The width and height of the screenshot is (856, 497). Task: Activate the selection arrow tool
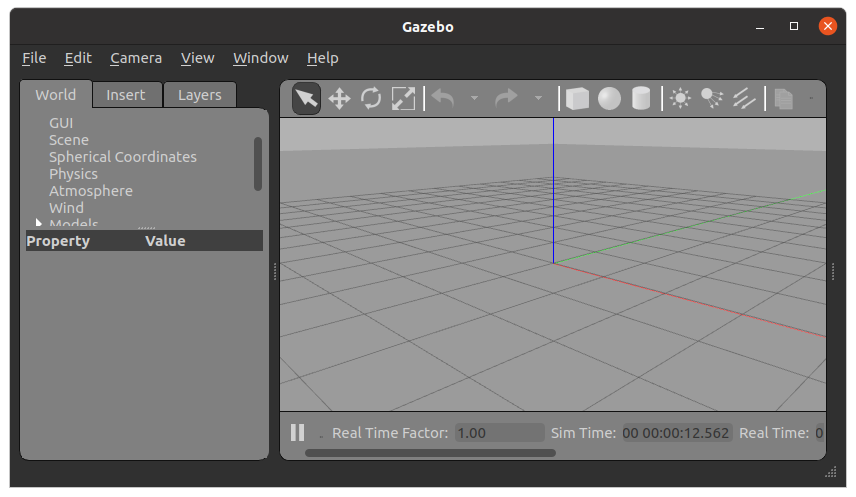click(x=306, y=99)
